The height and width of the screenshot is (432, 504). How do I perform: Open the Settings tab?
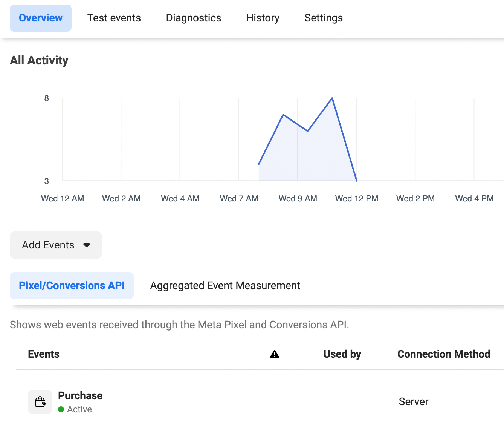coord(323,18)
